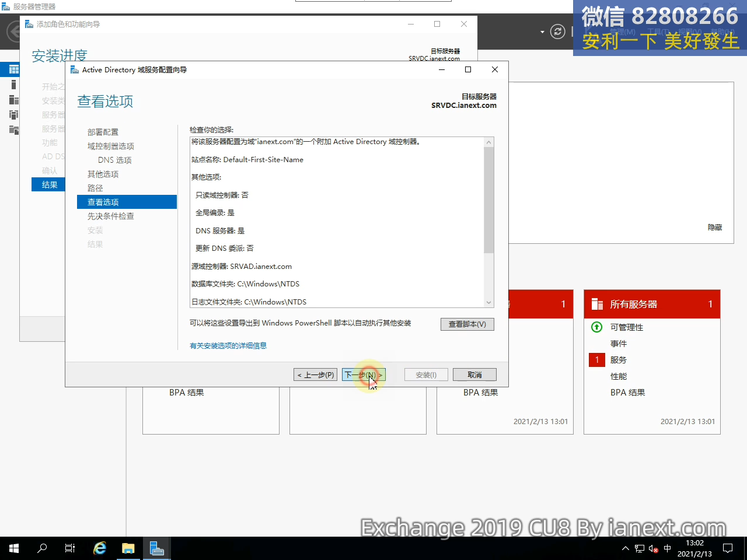
Task: Click Performance (性能) in All Servers tile
Action: click(619, 376)
